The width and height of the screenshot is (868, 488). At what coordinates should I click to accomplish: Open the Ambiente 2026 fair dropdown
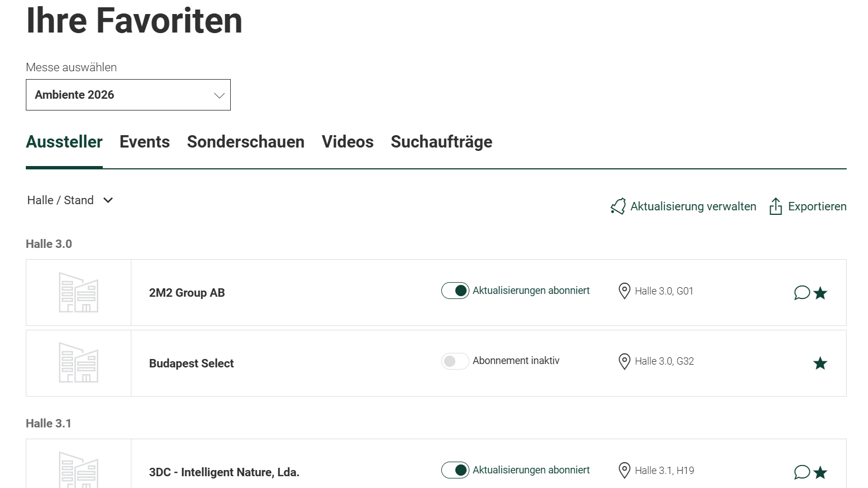[128, 95]
